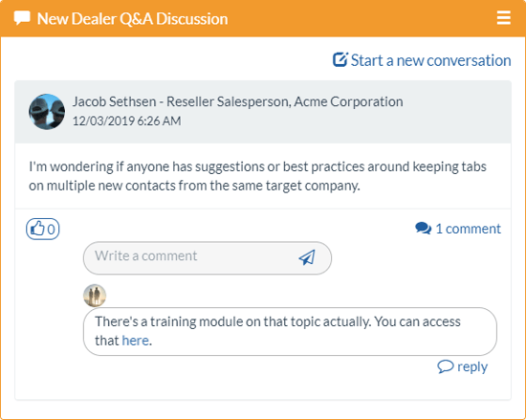Click the reply speech bubble icon
The image size is (526, 420).
[x=446, y=366]
